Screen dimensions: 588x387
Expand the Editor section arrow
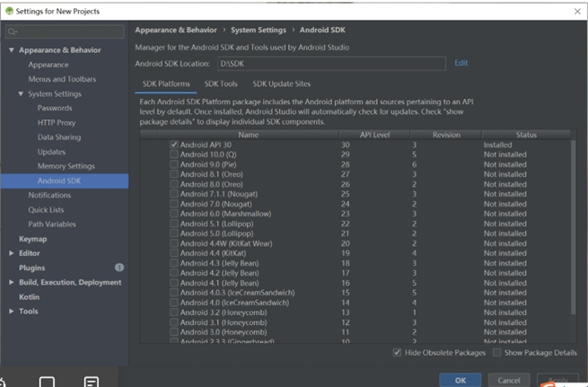[x=12, y=253]
